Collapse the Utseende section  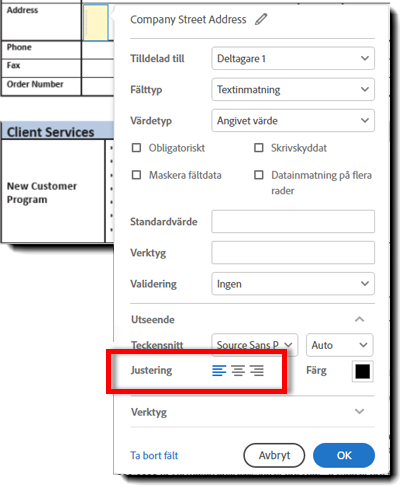click(x=359, y=319)
